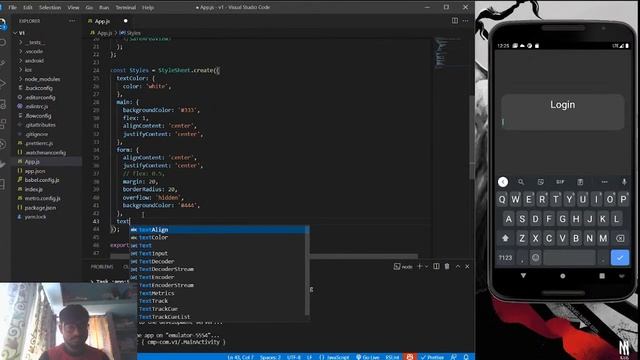Select textColor autocomplete suggestion
The width and height of the screenshot is (640, 360).
(x=219, y=238)
